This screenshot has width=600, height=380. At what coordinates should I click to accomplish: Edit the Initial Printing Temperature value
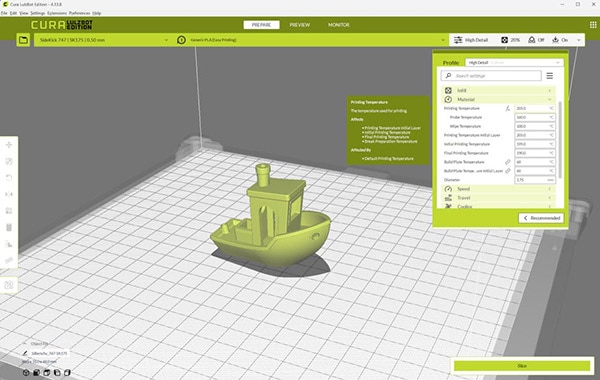pos(535,144)
